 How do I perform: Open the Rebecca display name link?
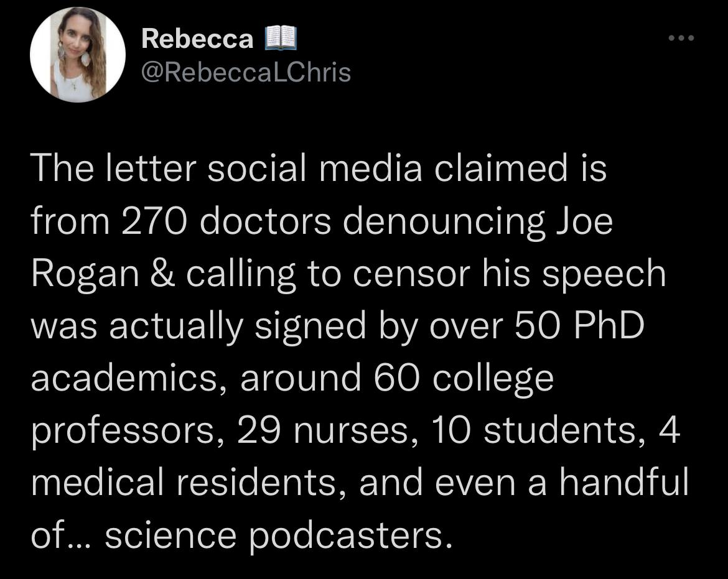point(197,39)
